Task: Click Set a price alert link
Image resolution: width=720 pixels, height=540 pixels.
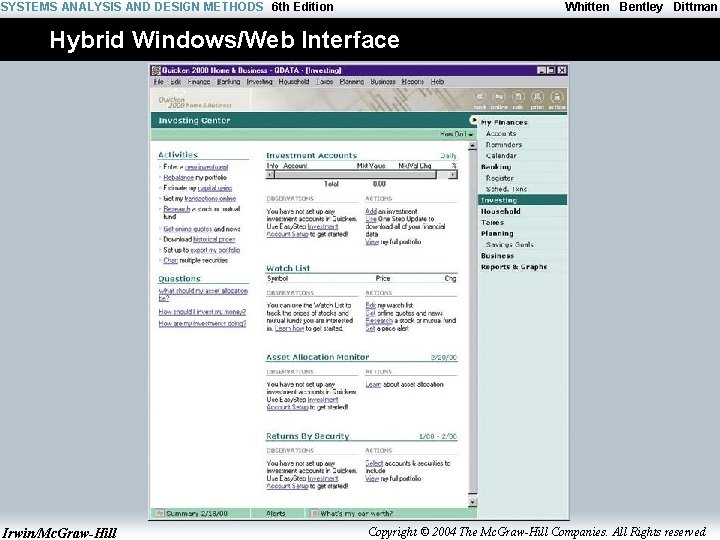Action: coord(370,329)
